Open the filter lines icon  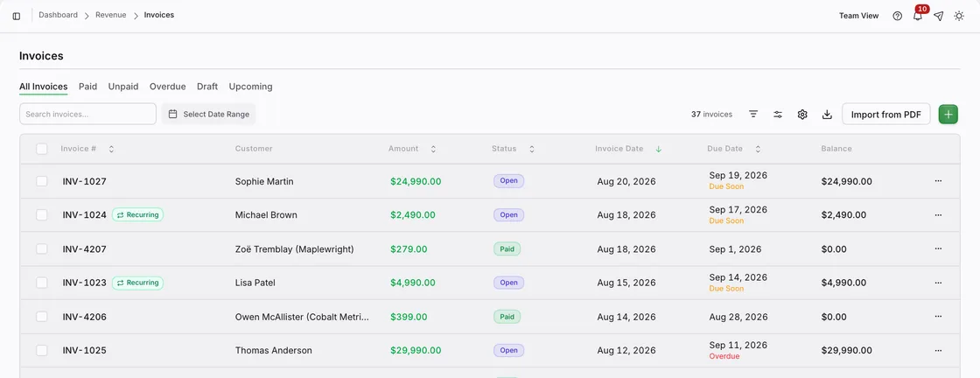tap(753, 115)
